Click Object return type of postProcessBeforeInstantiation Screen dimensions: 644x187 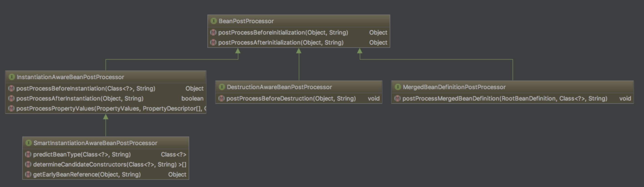[x=194, y=88]
